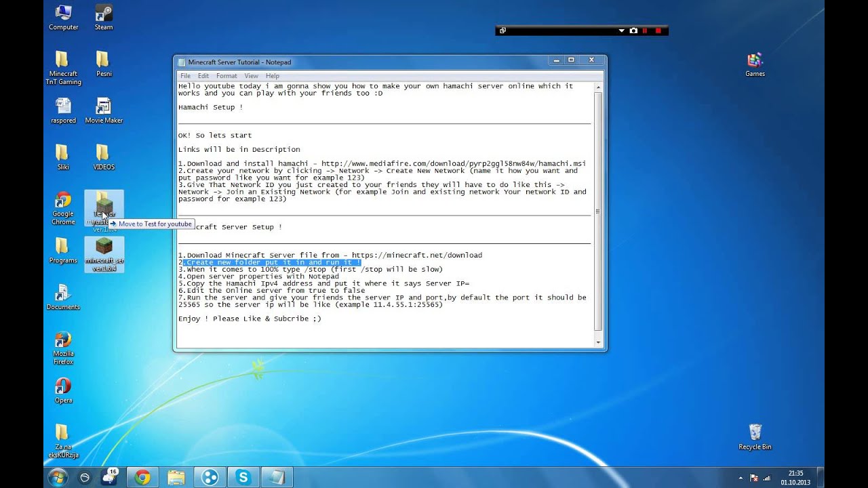Select the Opera desktop shortcut

point(63,390)
